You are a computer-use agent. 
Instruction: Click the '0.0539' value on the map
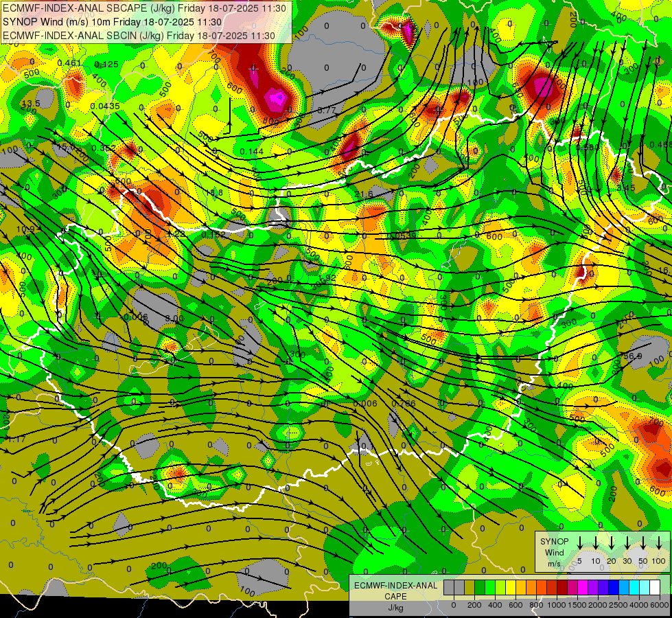click(401, 236)
